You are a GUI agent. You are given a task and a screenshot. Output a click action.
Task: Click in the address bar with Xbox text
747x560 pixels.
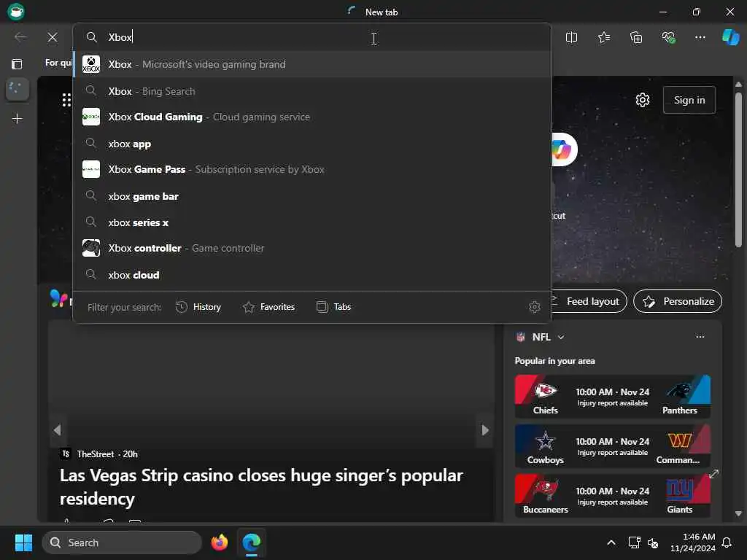(312, 37)
